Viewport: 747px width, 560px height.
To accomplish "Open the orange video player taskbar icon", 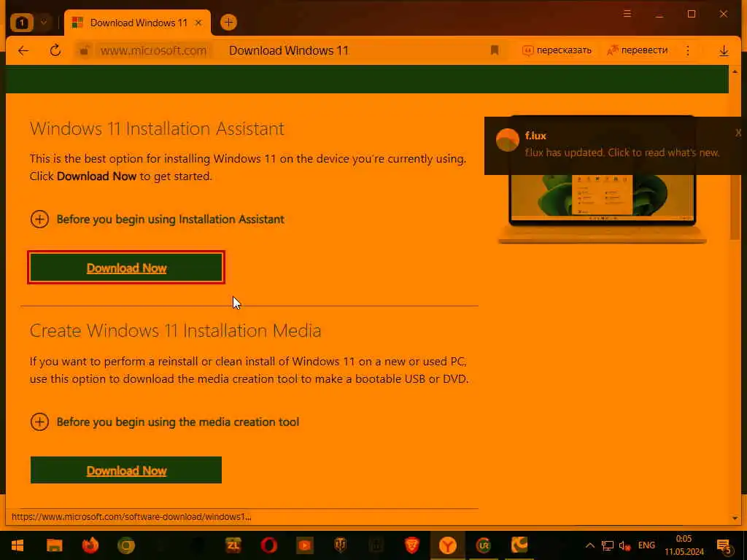I will [x=305, y=545].
